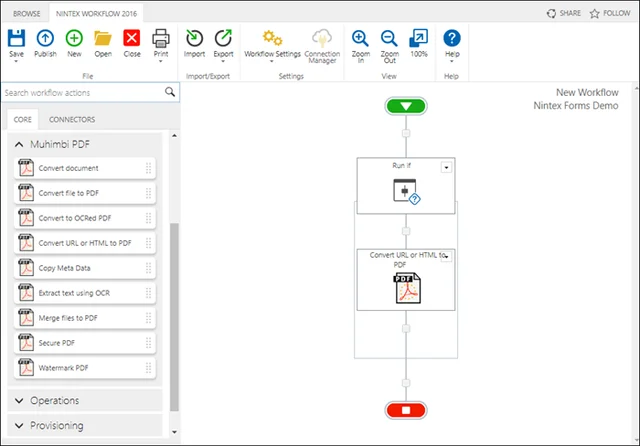Click the drag handle on Watermark PDF row
Screen dimensions: 640x446
[148, 368]
